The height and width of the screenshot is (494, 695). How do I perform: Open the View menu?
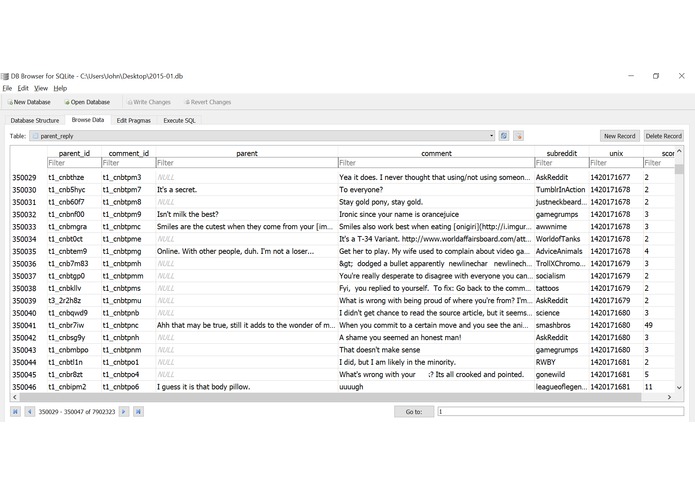pos(41,88)
